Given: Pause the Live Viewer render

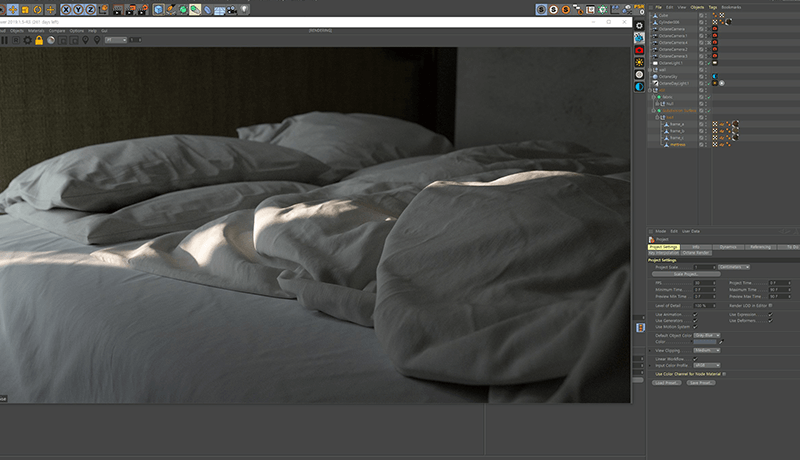Looking at the screenshot, I should 4,40.
